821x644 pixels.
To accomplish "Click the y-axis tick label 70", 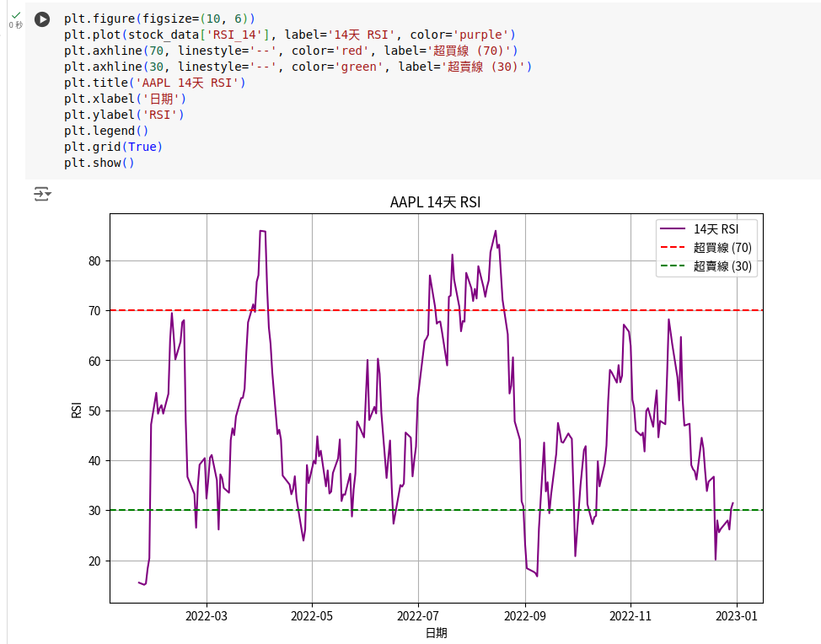I will coord(94,311).
